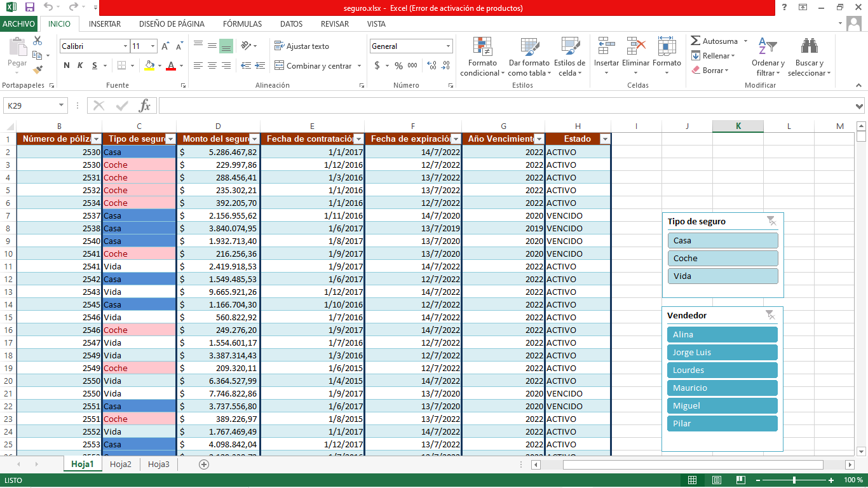Click the red font color swatch
The image size is (868, 488).
(x=172, y=65)
